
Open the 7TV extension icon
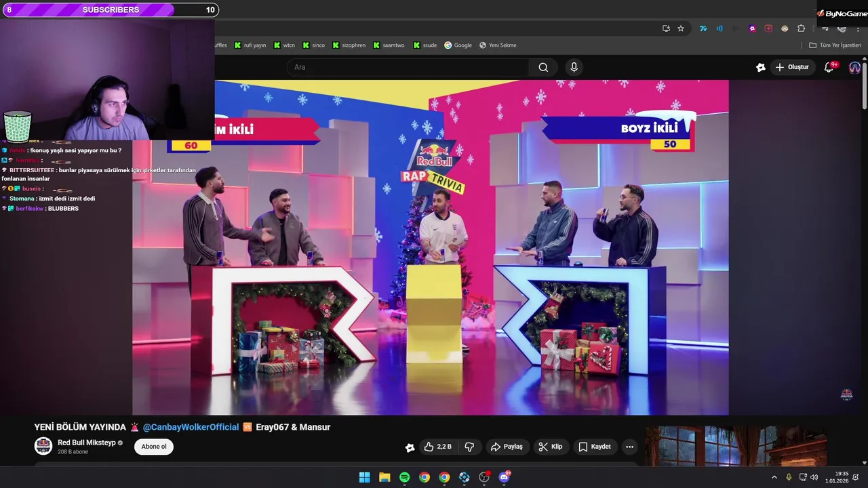(703, 28)
